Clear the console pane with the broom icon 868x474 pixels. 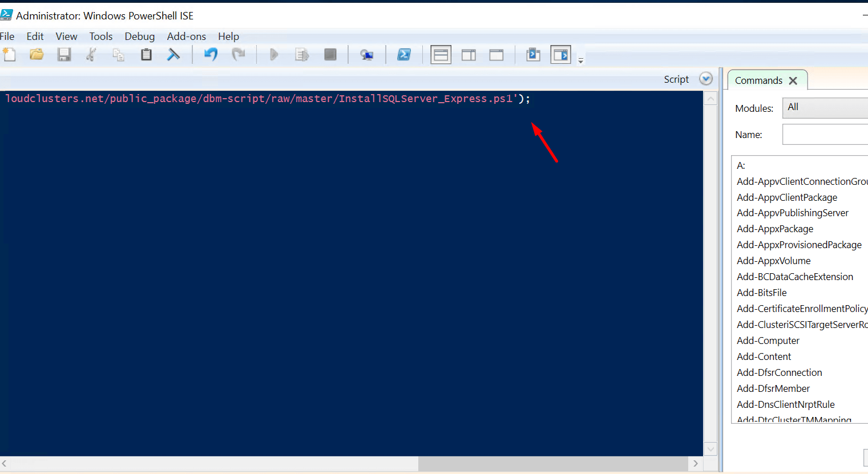click(x=174, y=54)
